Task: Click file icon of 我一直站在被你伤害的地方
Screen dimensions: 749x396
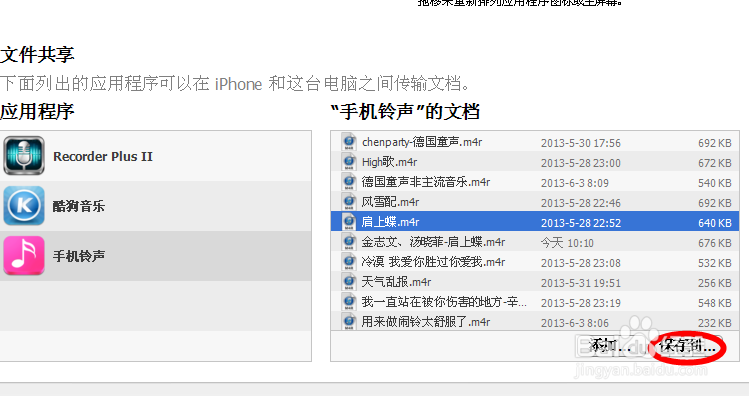Action: tap(349, 302)
